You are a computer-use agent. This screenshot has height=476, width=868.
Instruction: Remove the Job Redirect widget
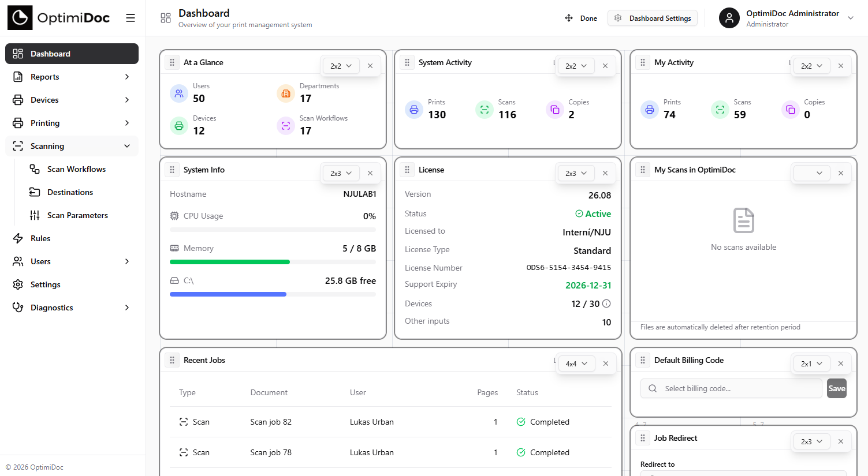click(841, 441)
